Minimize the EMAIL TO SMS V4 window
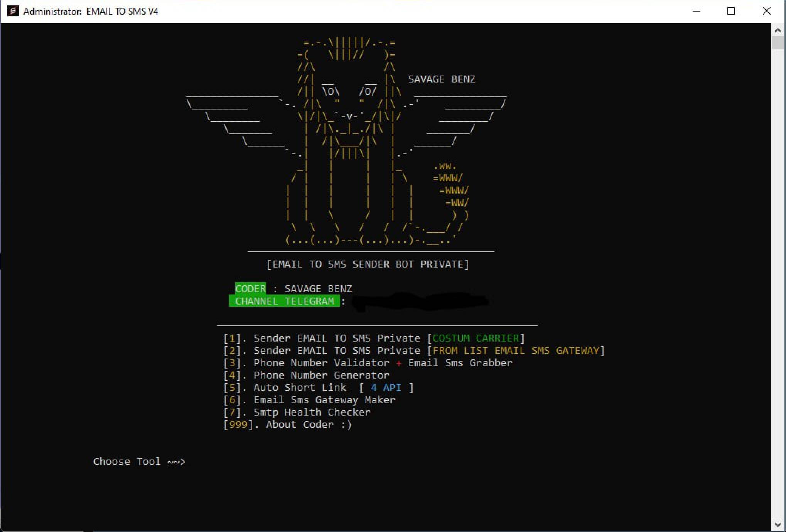 click(696, 11)
